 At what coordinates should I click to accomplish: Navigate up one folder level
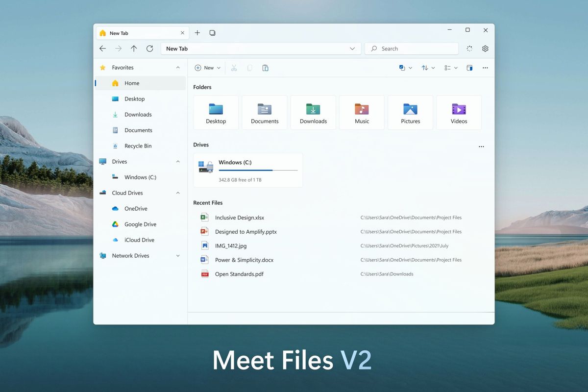pyautogui.click(x=134, y=49)
